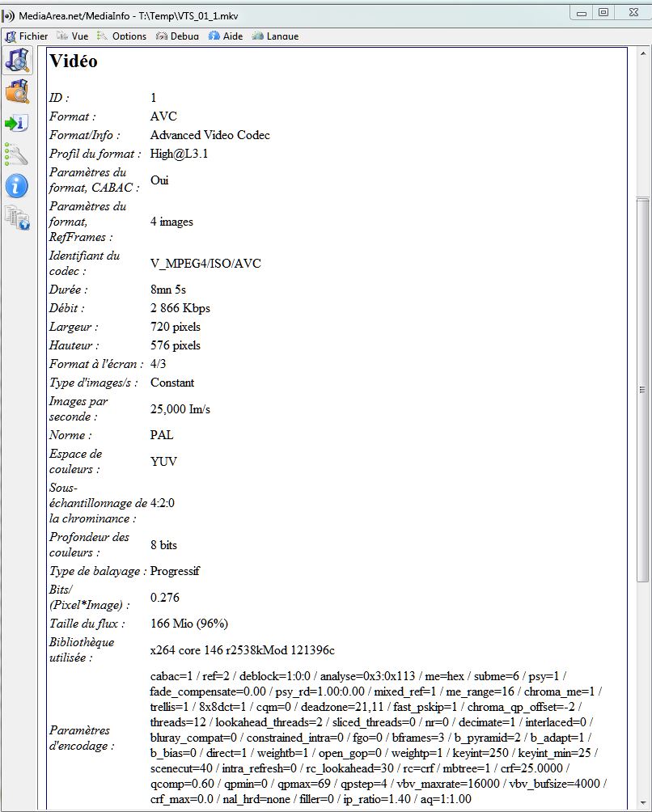Click the 'Constant' frame rate type value
This screenshot has height=812, width=652.
(x=172, y=383)
